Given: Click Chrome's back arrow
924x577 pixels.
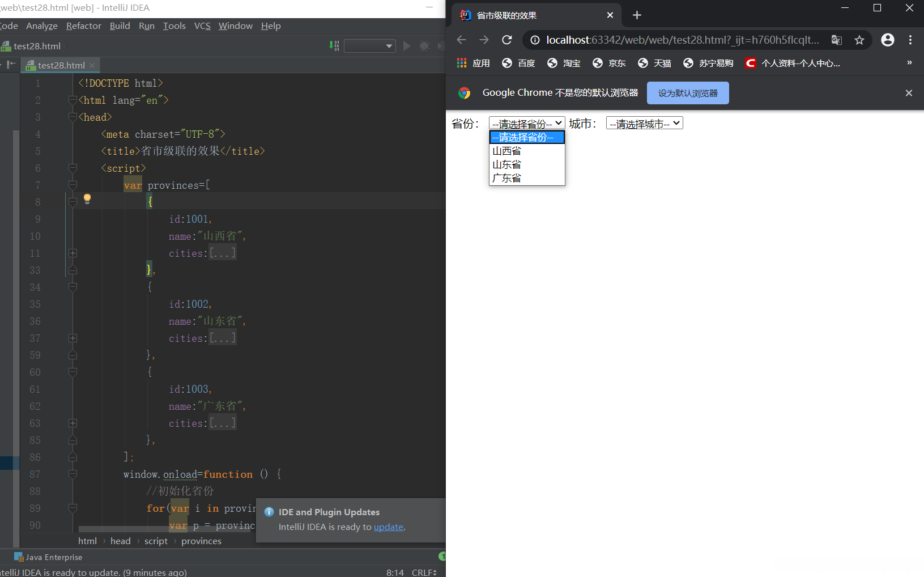Looking at the screenshot, I should click(461, 40).
